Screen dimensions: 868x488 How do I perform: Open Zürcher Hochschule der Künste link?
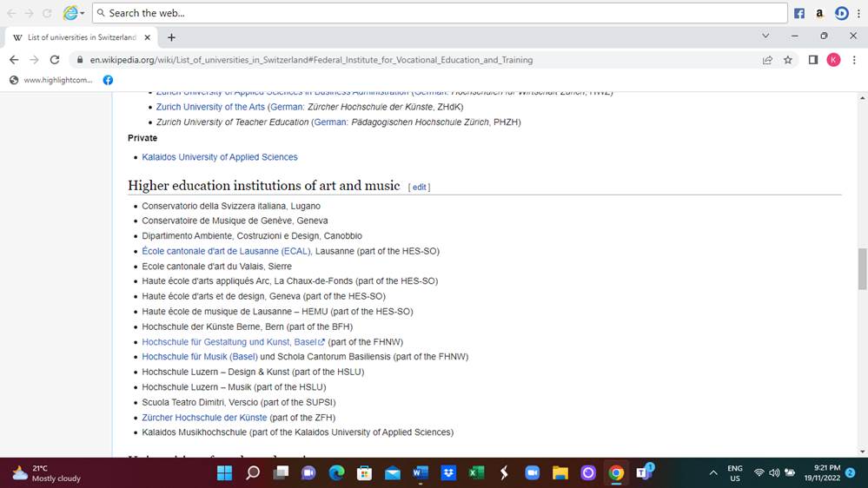[204, 418]
